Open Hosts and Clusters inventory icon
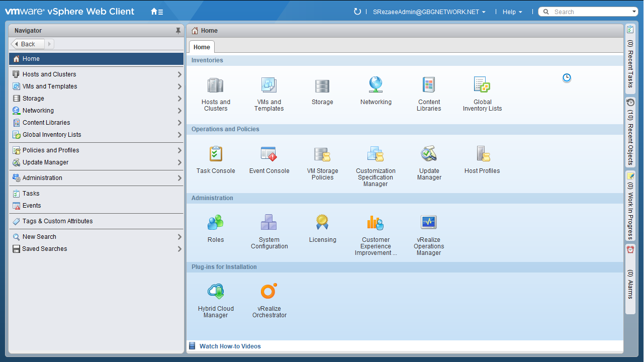The height and width of the screenshot is (362, 644). pyautogui.click(x=216, y=86)
